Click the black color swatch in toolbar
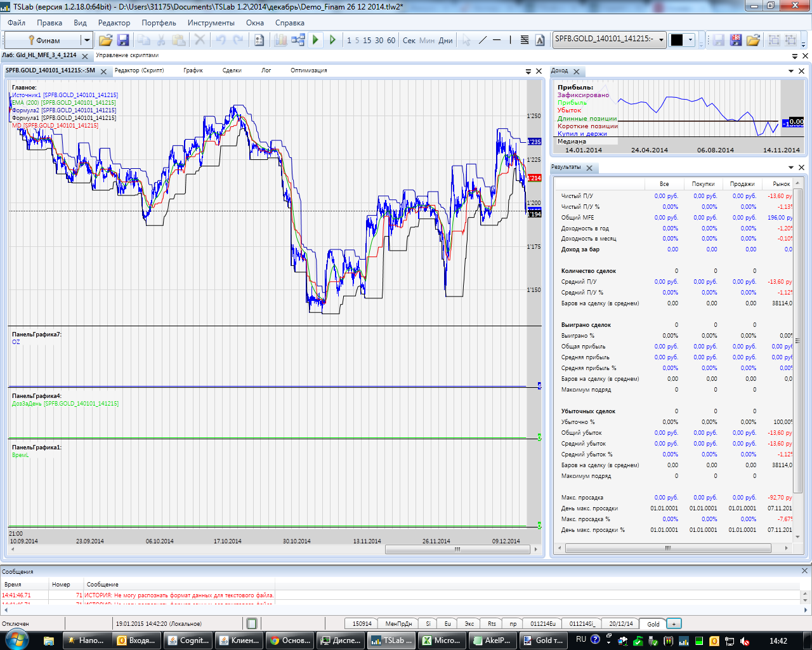 (677, 40)
